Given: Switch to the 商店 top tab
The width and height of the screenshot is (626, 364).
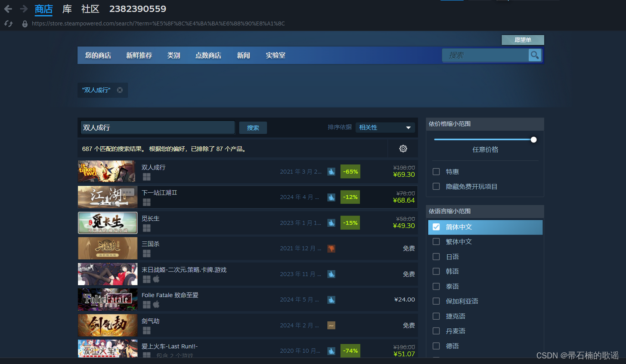Looking at the screenshot, I should tap(43, 9).
